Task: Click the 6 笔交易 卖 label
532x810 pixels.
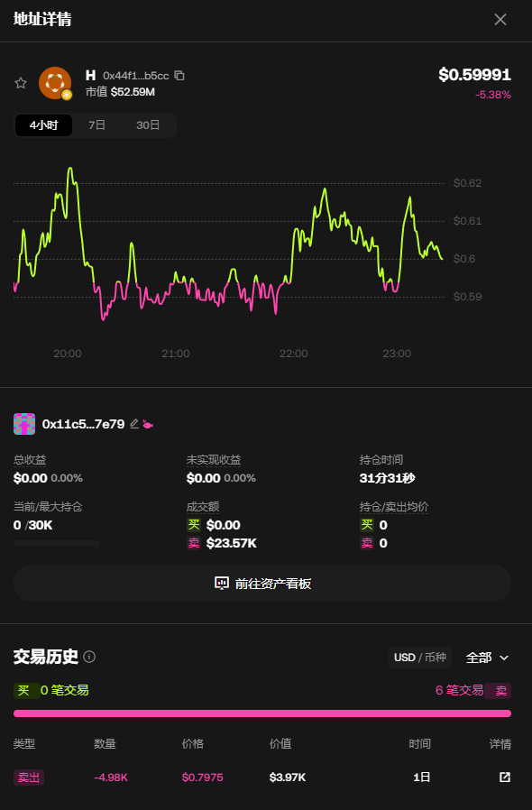Action: tap(473, 690)
